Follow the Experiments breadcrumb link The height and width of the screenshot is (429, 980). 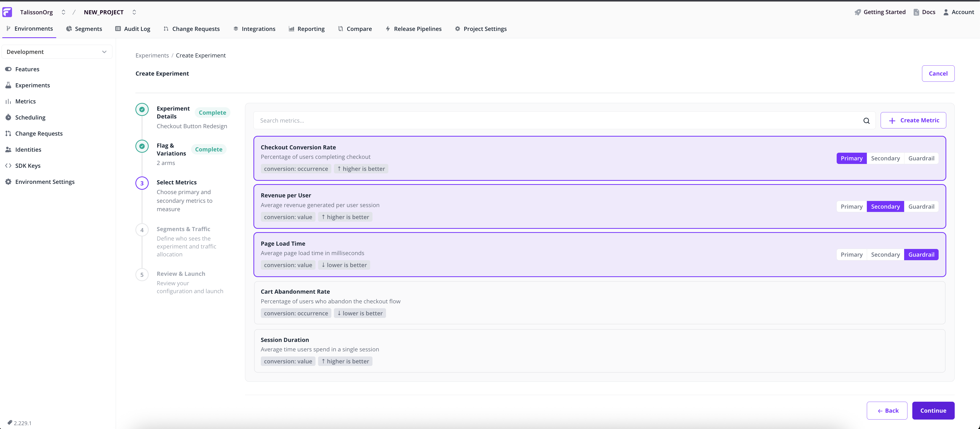tap(152, 55)
